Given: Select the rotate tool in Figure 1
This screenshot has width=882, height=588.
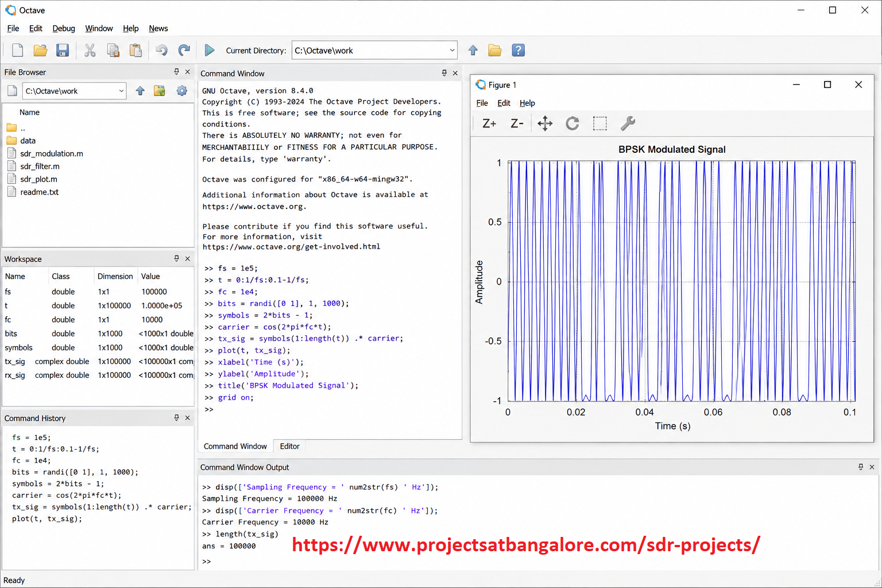Looking at the screenshot, I should [572, 123].
